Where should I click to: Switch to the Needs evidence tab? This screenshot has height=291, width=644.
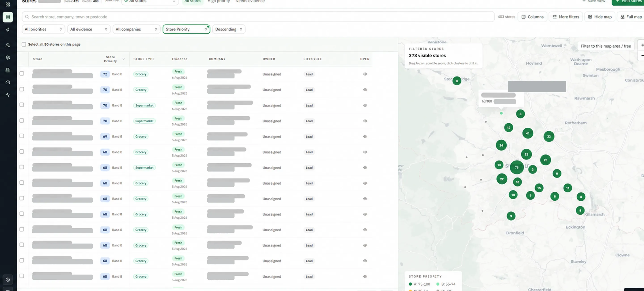[x=250, y=2]
